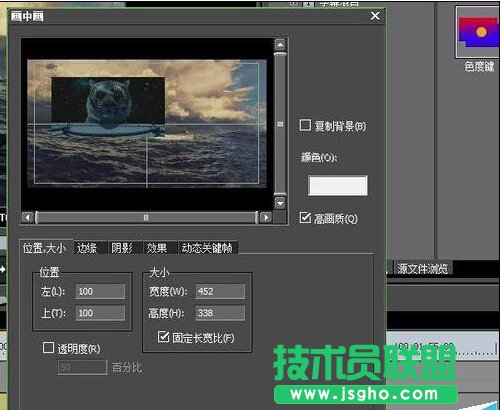501x410 pixels.
Task: Select the 色度键 effect thumbnail icon
Action: [x=478, y=32]
